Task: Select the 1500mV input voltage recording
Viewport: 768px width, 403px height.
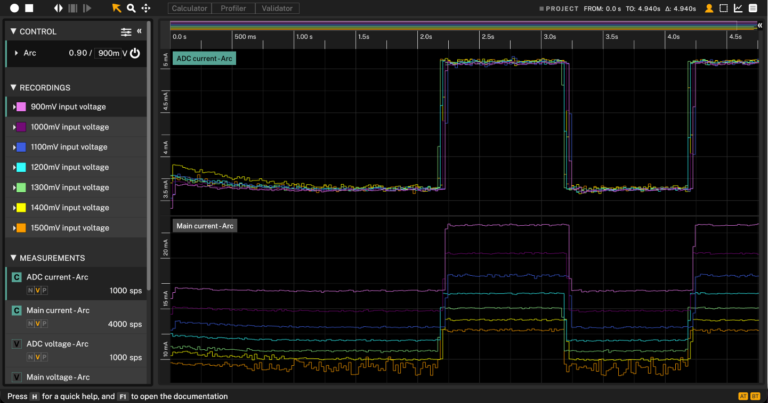Action: 76,228
